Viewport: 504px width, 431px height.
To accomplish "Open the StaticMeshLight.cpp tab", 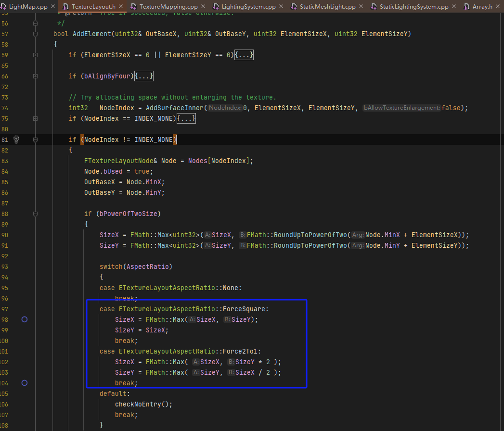I will pos(327,6).
